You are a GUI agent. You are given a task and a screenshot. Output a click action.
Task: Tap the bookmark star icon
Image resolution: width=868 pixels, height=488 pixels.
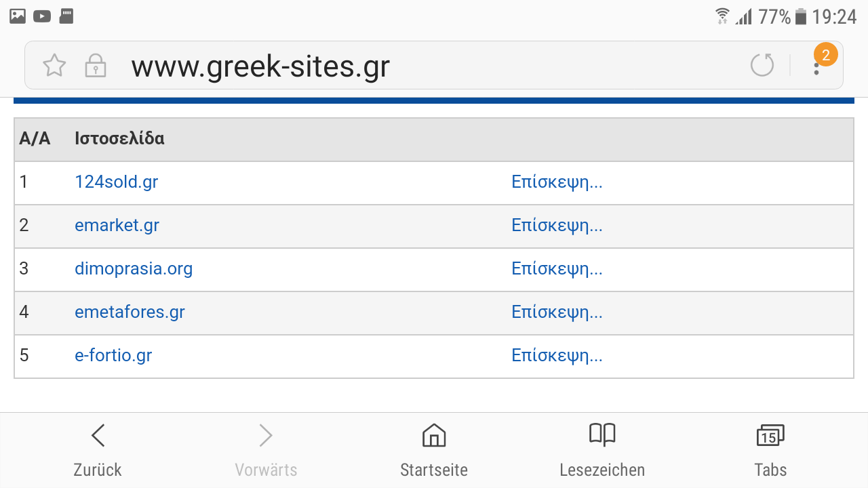pos(54,66)
